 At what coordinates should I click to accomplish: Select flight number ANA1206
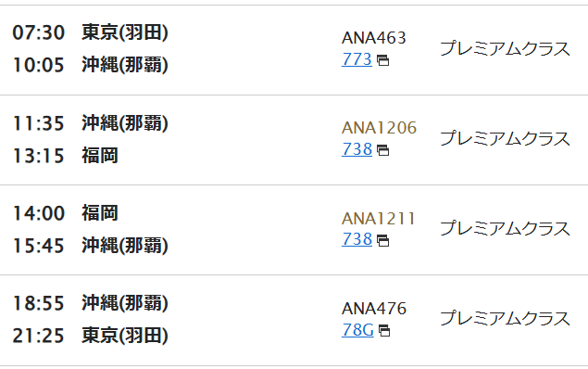[379, 128]
